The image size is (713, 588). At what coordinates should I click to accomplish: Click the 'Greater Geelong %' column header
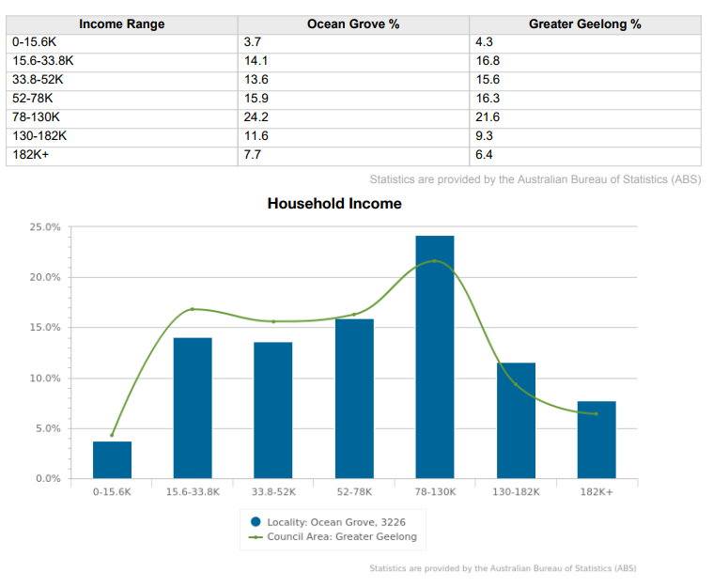coord(584,23)
